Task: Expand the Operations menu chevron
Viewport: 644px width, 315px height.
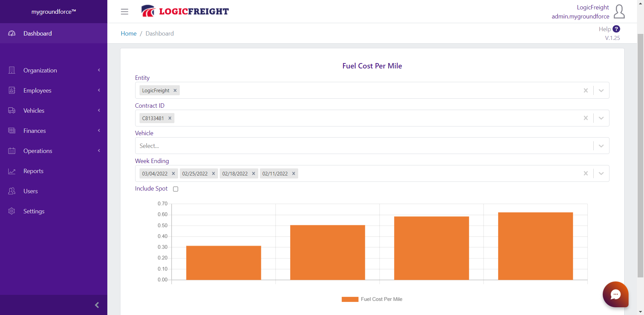Action: pos(99,151)
